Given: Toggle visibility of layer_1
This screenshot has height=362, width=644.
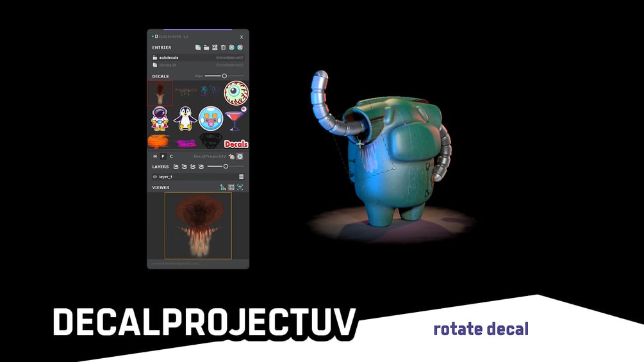Looking at the screenshot, I should 155,177.
